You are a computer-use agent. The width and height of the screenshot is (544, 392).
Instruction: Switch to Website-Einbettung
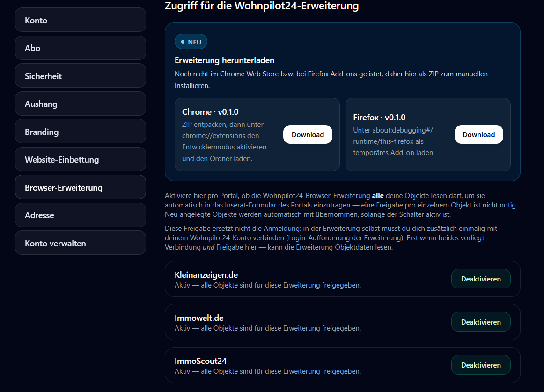click(x=80, y=159)
